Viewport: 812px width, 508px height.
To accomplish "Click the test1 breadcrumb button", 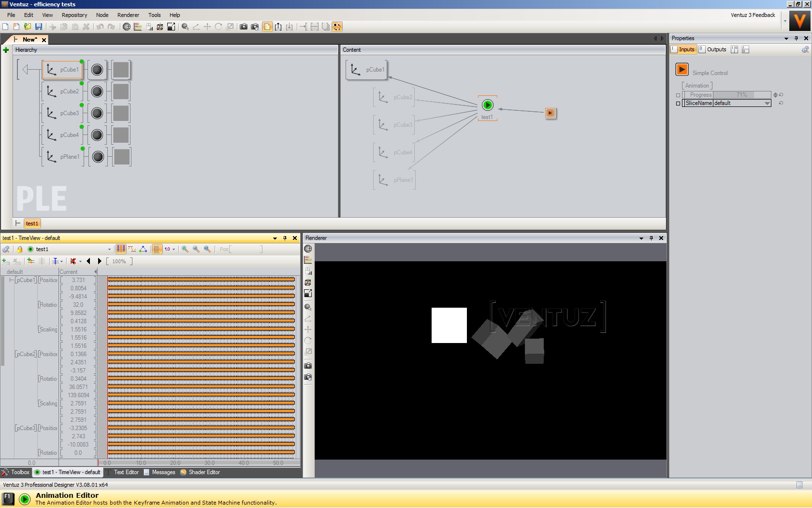I will pos(32,224).
